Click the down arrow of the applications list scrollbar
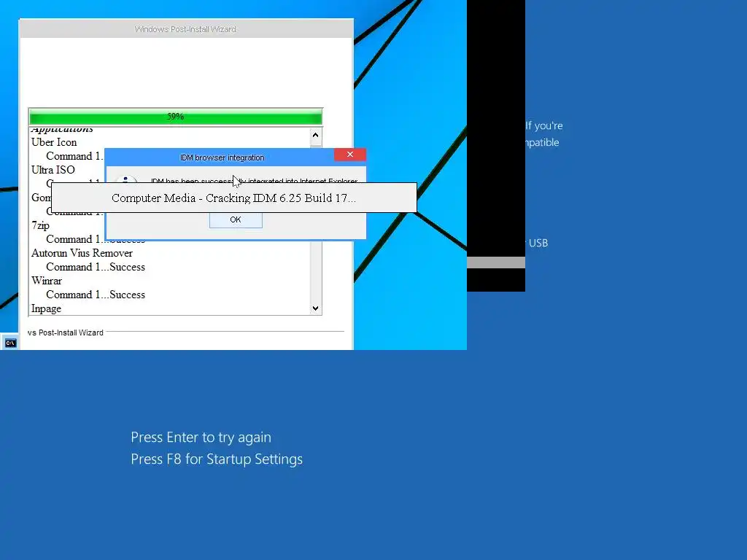Image resolution: width=747 pixels, height=560 pixels. click(x=315, y=308)
